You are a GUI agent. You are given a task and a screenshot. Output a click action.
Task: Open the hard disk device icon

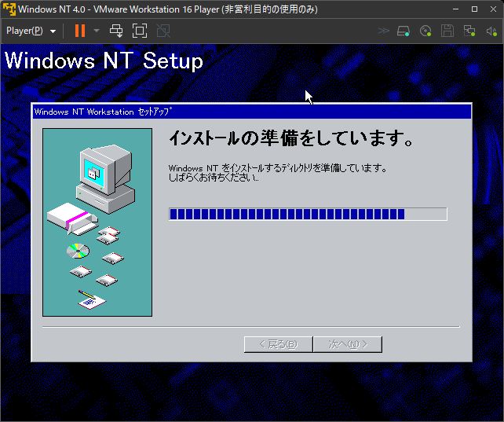[404, 31]
